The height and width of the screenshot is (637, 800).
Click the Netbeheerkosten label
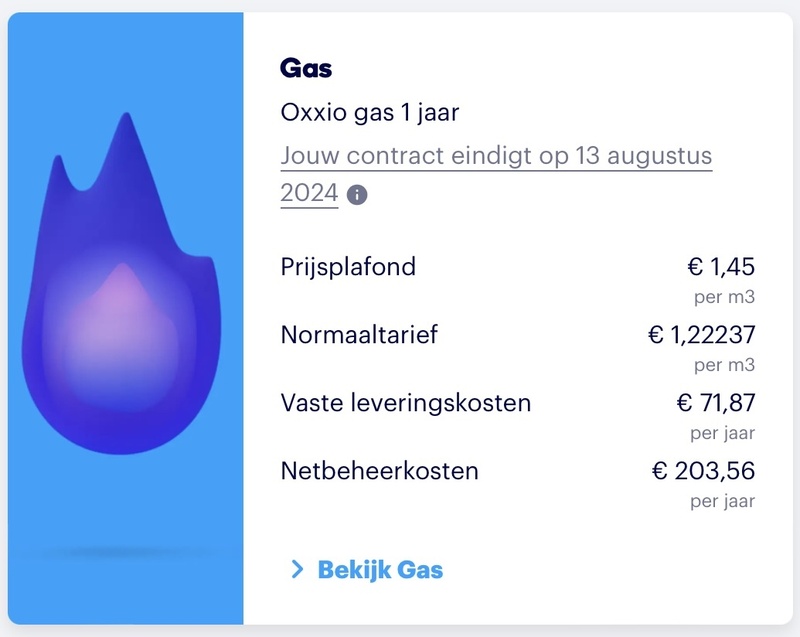tap(380, 470)
